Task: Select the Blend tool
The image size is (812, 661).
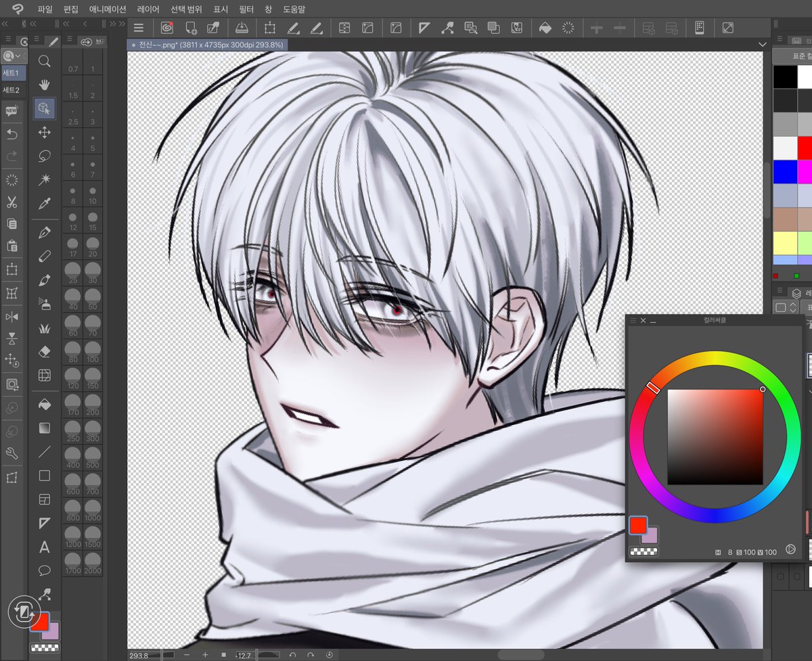Action: tap(45, 375)
